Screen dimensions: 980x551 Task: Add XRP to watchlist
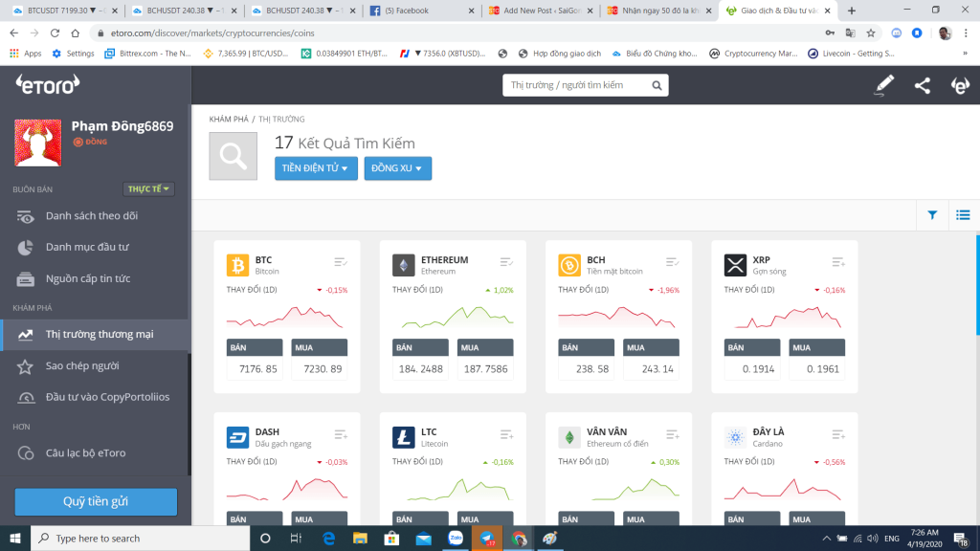click(838, 262)
